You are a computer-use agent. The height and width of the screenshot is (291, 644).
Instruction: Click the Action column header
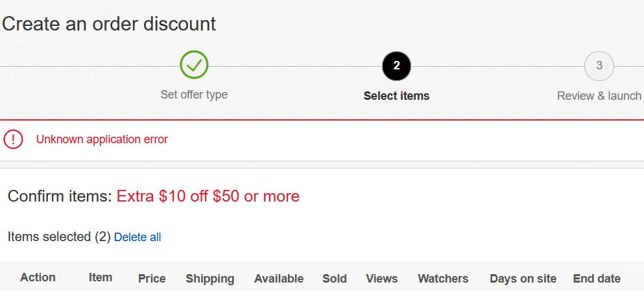click(x=38, y=277)
